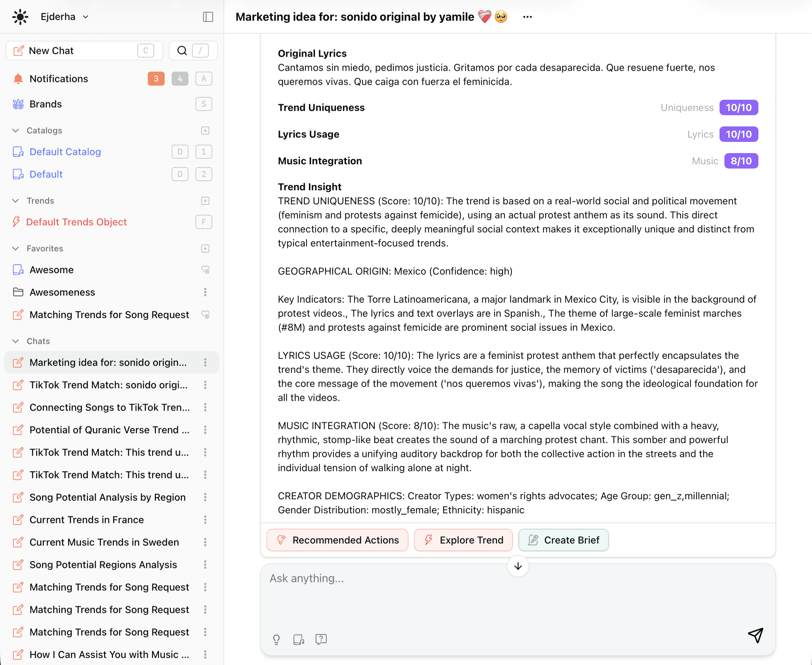Open the Brands menu item

pos(46,104)
